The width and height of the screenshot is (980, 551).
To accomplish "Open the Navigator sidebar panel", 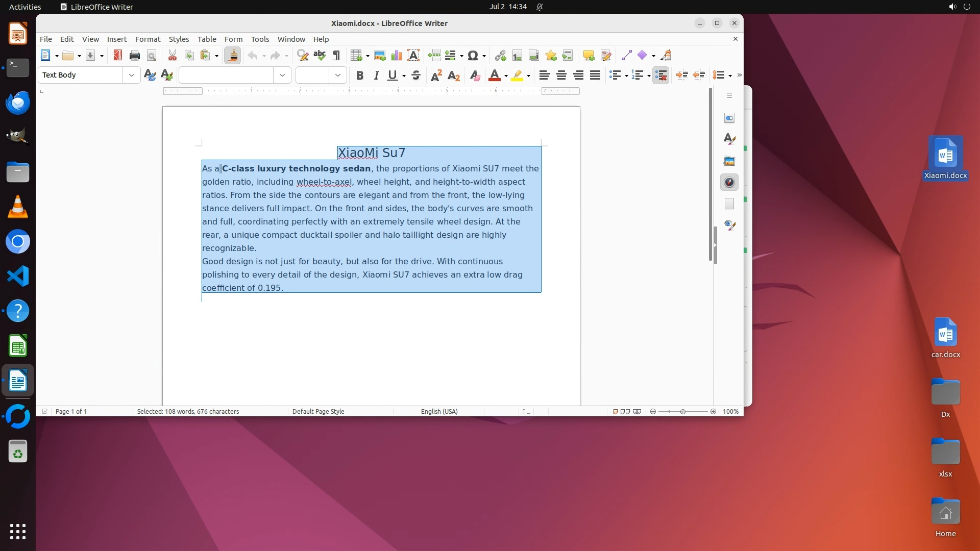I will click(x=729, y=182).
